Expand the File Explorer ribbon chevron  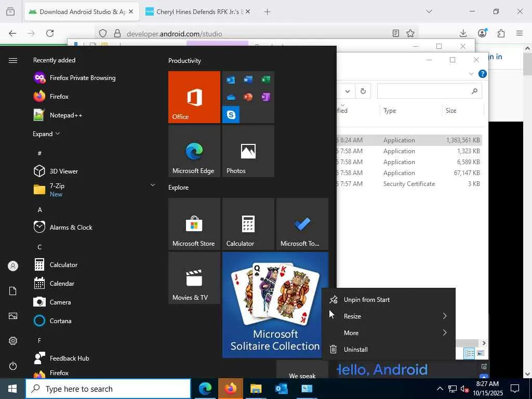click(471, 74)
